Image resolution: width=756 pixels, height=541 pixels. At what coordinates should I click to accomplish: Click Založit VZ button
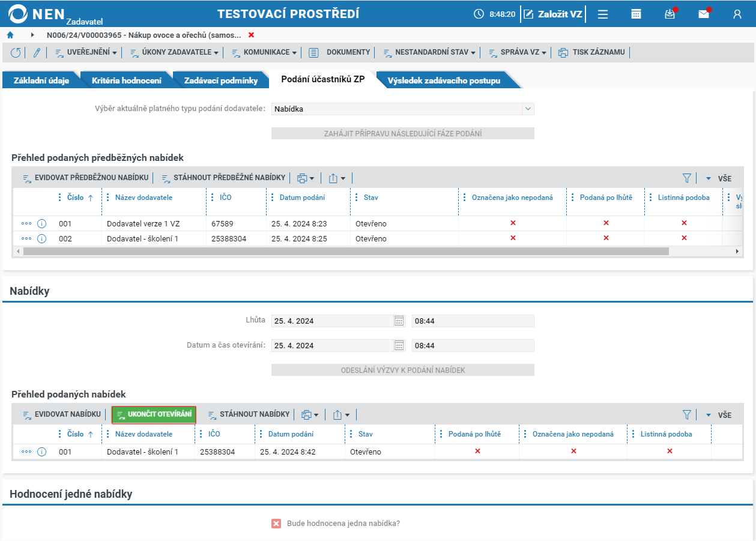pos(552,14)
